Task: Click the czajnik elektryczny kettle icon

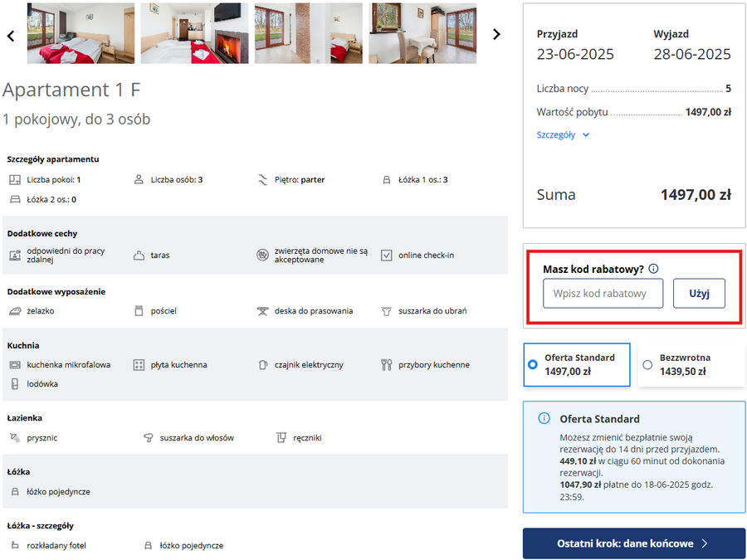Action: point(263,365)
